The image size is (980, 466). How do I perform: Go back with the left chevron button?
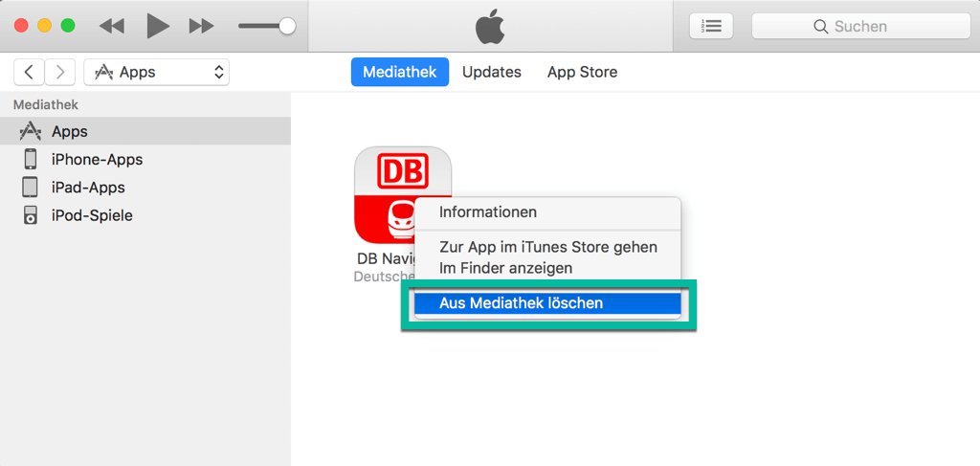pyautogui.click(x=29, y=72)
